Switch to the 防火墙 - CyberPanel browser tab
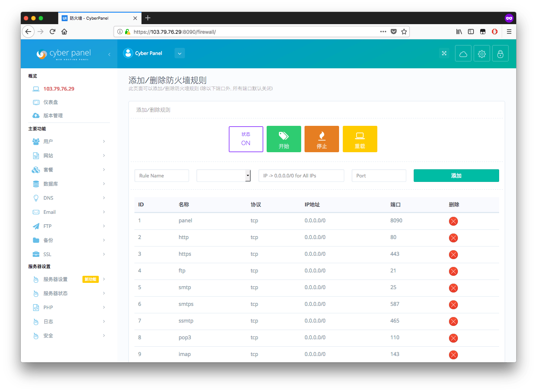 [97, 18]
